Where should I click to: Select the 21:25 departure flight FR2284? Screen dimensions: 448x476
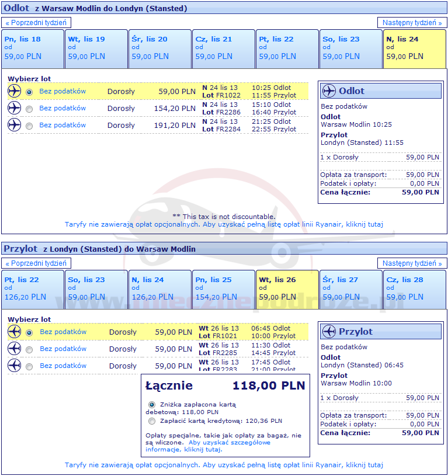[x=29, y=126]
